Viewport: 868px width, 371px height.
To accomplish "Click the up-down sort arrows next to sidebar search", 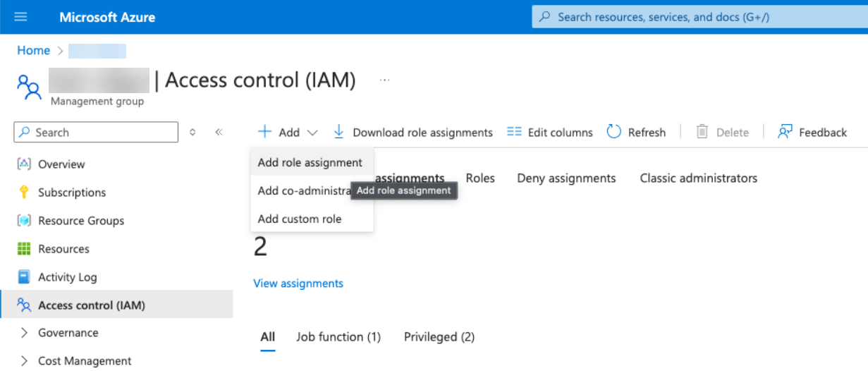I will [x=192, y=132].
